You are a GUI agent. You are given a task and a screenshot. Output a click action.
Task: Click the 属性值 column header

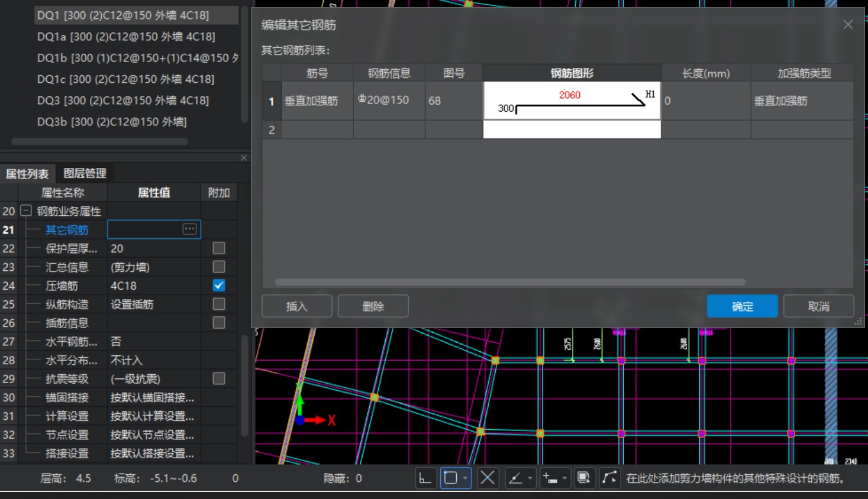click(154, 193)
